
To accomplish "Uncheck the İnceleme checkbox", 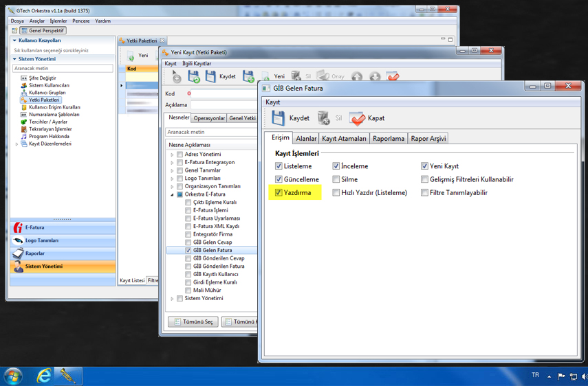I will point(336,166).
